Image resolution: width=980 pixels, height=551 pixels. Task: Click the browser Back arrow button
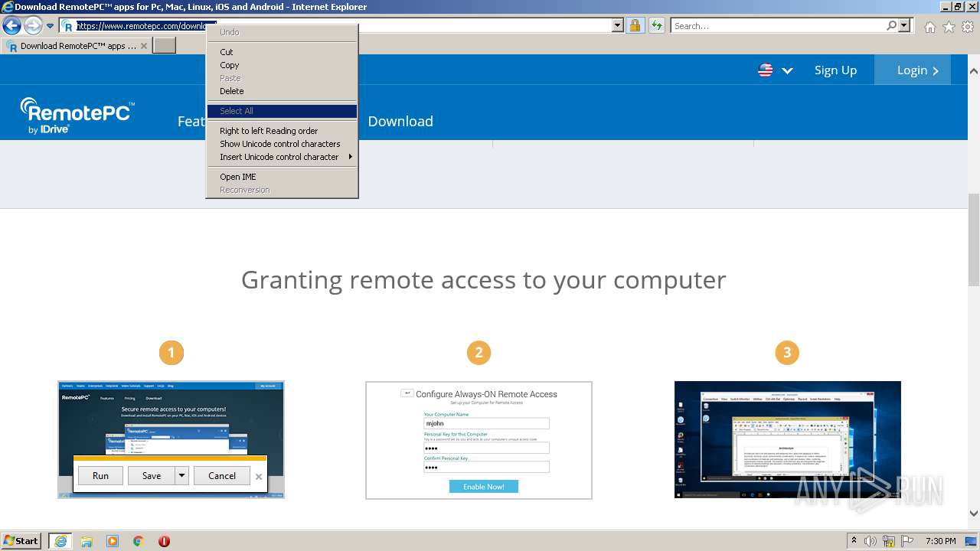(x=11, y=26)
